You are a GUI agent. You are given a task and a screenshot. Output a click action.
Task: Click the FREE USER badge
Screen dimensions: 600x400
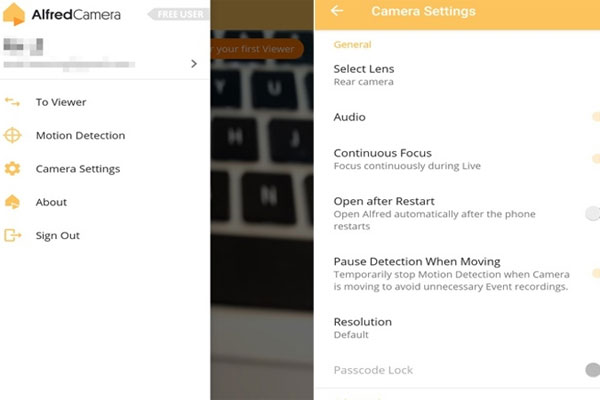[178, 15]
